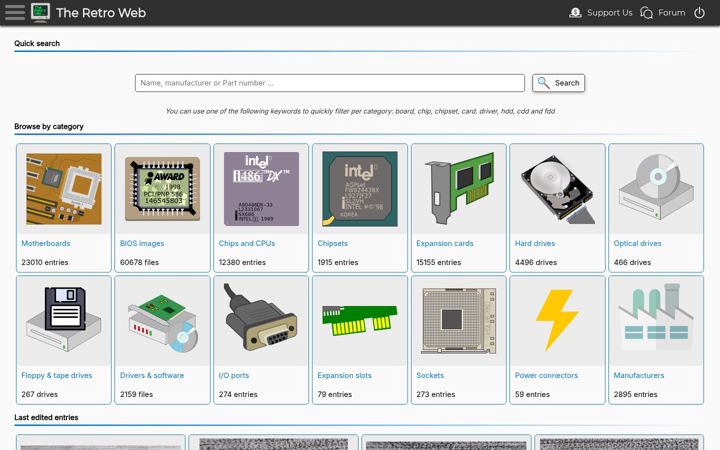Click '15155 entries' text
Image resolution: width=720 pixels, height=450 pixels.
pos(439,263)
